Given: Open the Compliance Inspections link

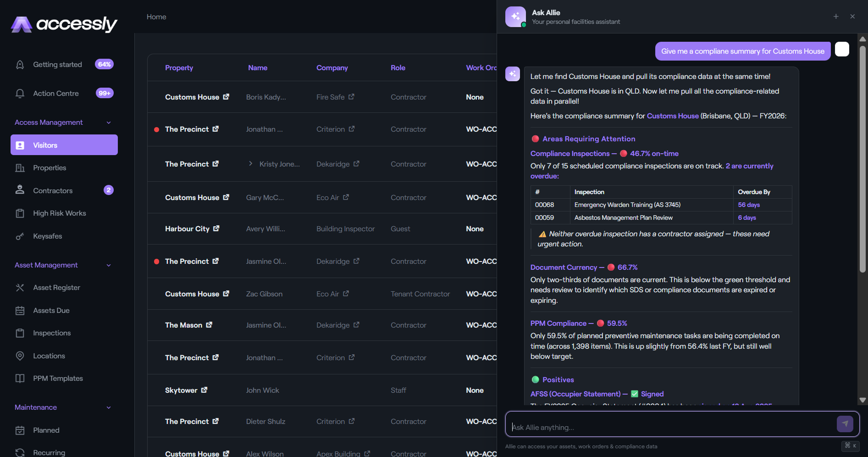Looking at the screenshot, I should point(570,154).
